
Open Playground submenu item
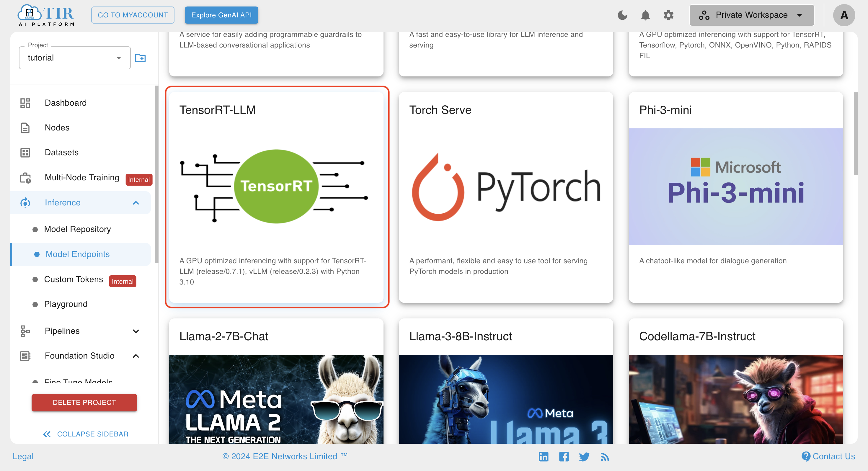tap(66, 304)
